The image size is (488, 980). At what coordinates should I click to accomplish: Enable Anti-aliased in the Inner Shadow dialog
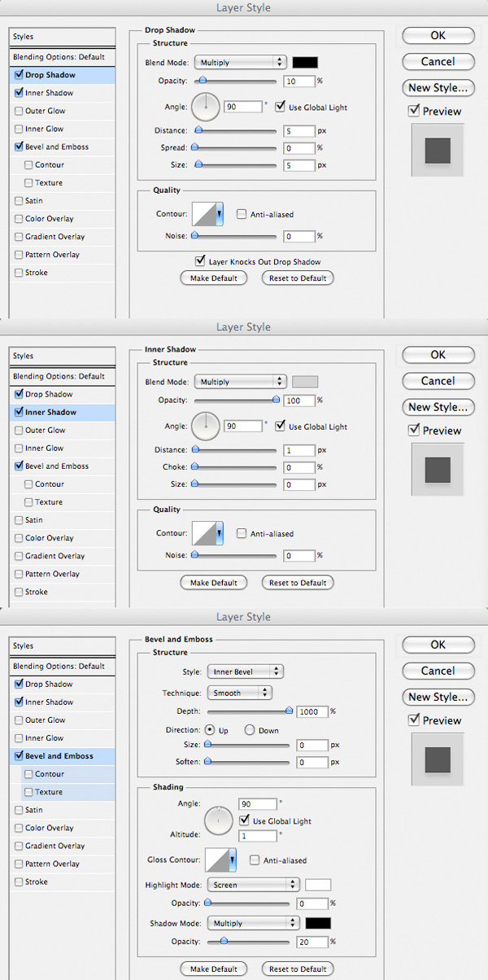[x=242, y=533]
